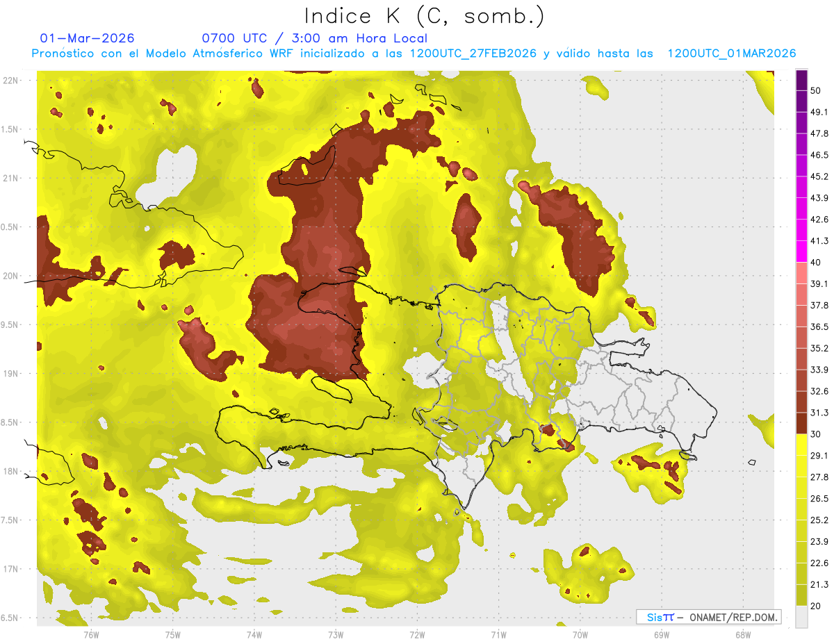
Task: Click the colorbar value "42.6"
Action: (x=819, y=220)
